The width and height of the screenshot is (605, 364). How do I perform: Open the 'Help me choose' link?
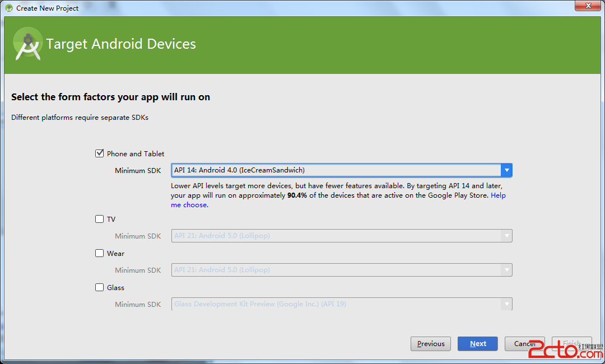tap(189, 205)
